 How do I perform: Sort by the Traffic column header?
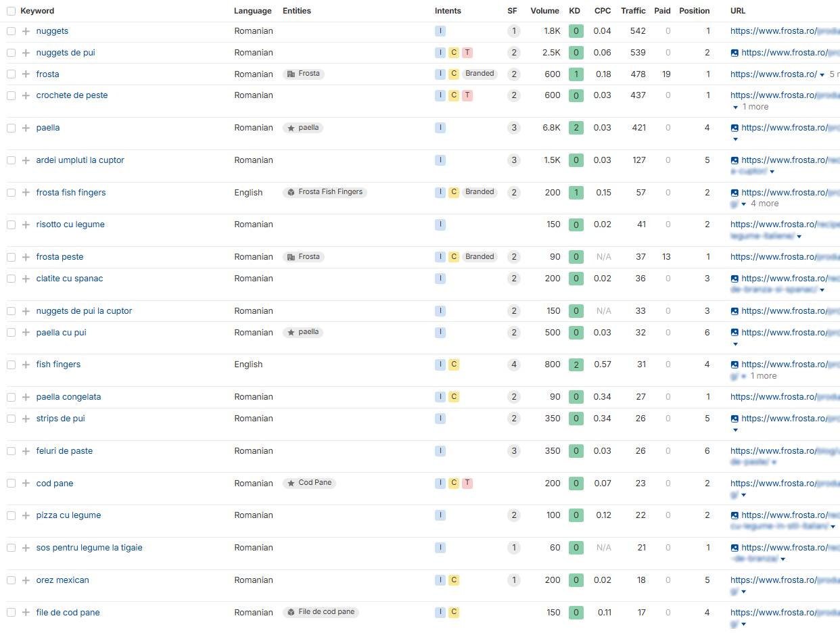(x=633, y=11)
